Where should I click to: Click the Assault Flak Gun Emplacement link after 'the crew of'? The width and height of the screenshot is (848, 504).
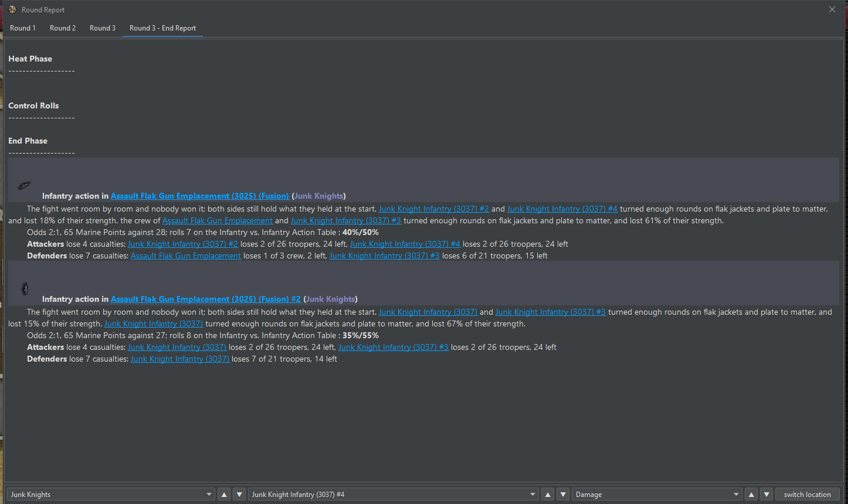(x=218, y=221)
